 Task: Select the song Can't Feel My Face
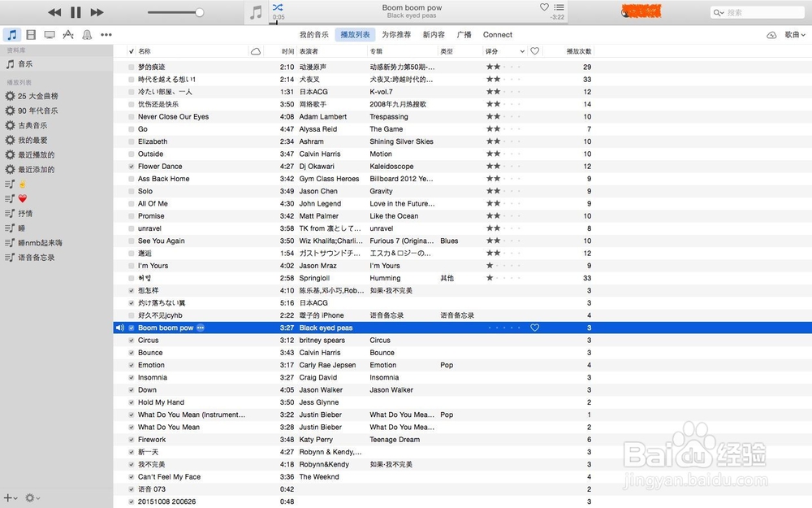coord(170,477)
